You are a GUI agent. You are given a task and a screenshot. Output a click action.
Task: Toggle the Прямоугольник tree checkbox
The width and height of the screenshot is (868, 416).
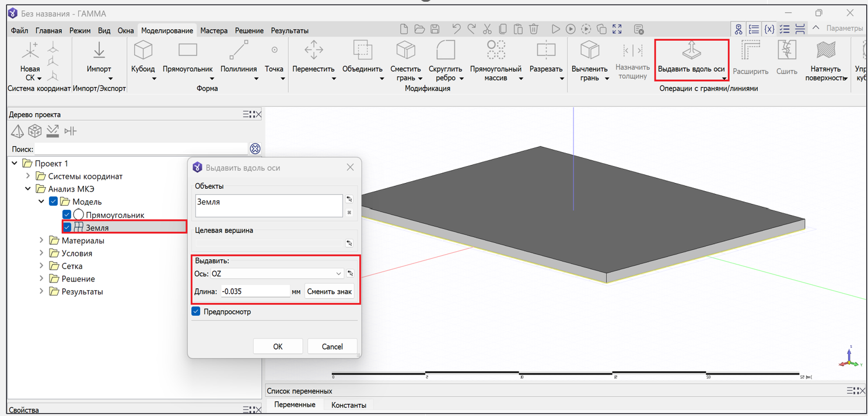[67, 215]
